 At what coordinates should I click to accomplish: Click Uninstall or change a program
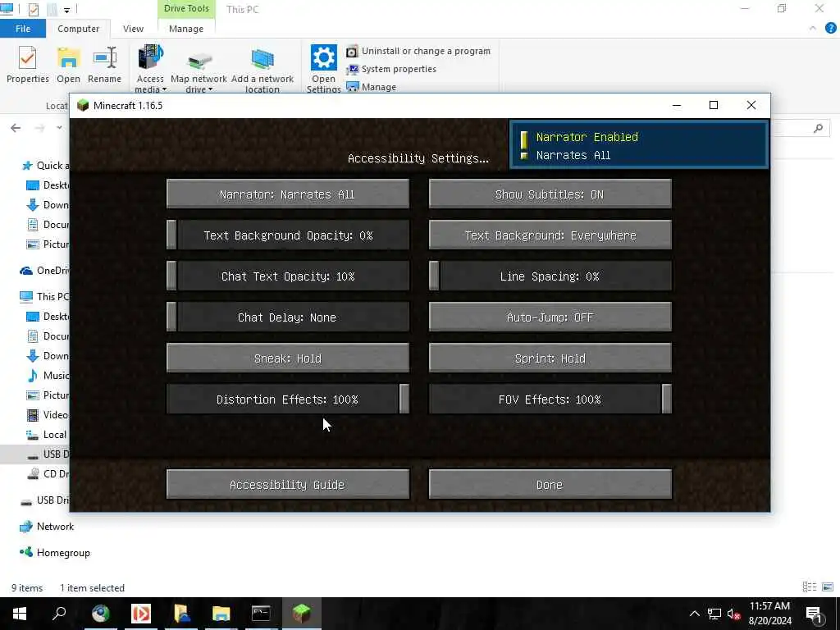[x=418, y=51]
